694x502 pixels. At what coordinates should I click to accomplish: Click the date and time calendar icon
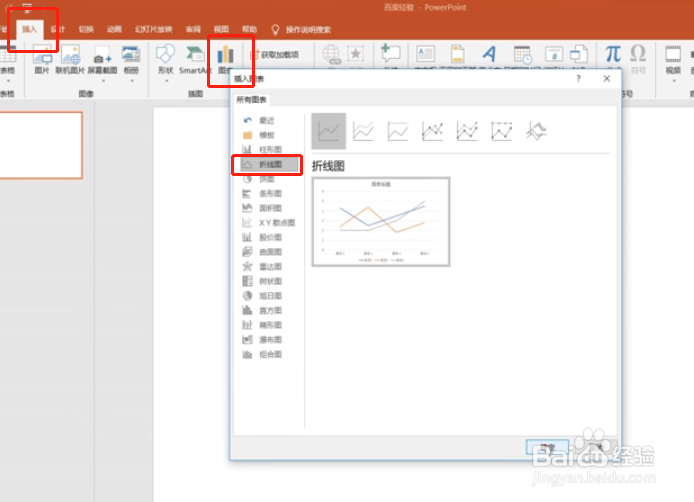pos(523,54)
